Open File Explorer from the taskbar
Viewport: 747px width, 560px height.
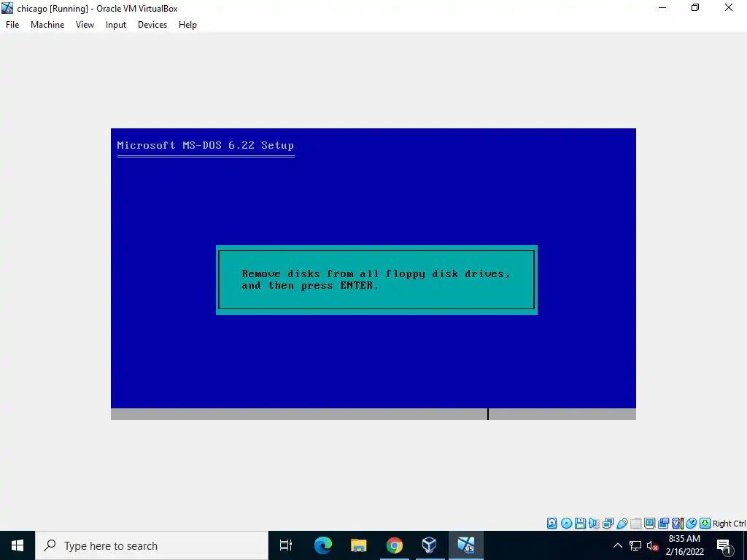coord(359,545)
